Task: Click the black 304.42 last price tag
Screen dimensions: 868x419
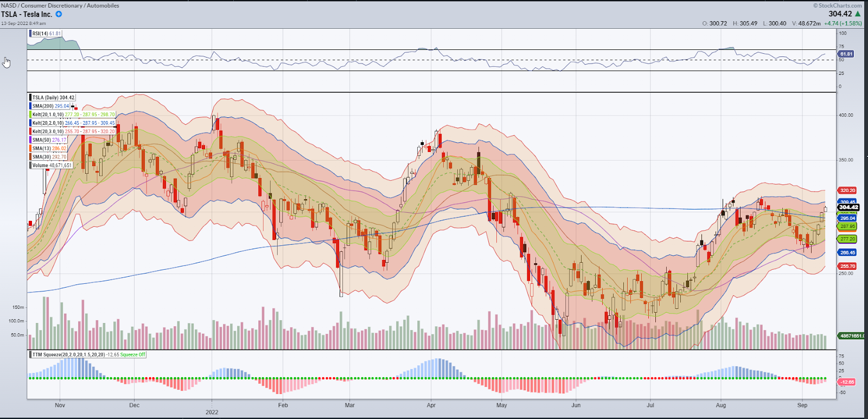Action: [848, 207]
